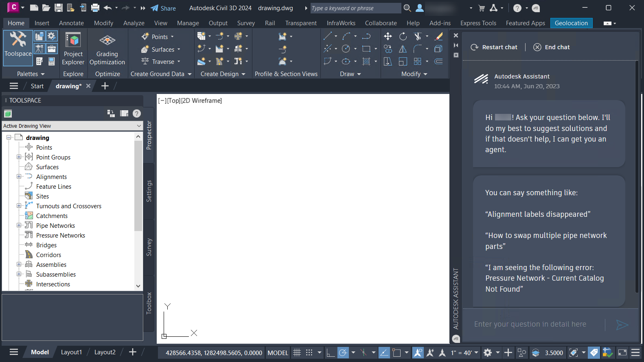Click the Plot printer icon

pyautogui.click(x=95, y=8)
